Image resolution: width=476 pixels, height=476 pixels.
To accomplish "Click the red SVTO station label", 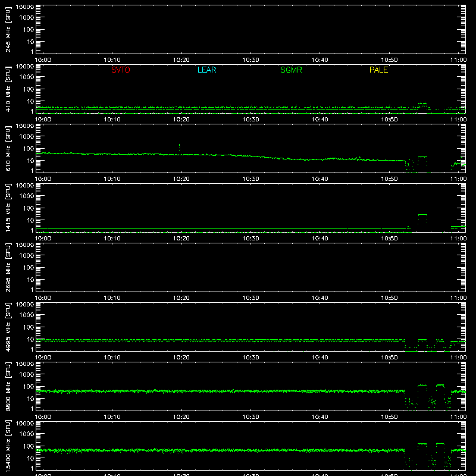I will 121,70.
